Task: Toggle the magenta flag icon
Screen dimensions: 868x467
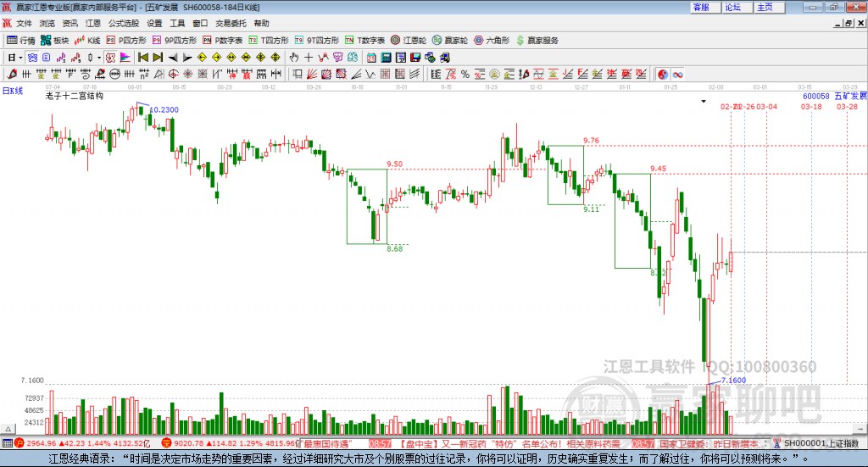Action: (x=125, y=58)
